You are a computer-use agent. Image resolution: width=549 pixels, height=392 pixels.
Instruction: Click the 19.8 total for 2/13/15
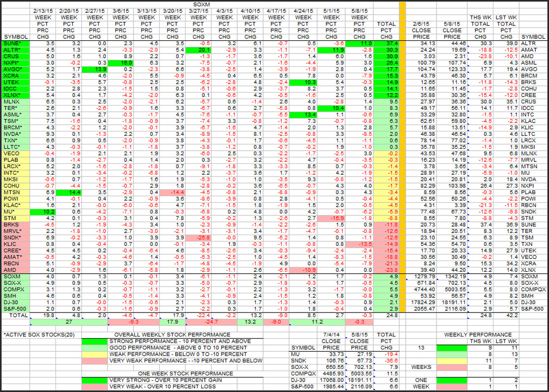(x=49, y=315)
